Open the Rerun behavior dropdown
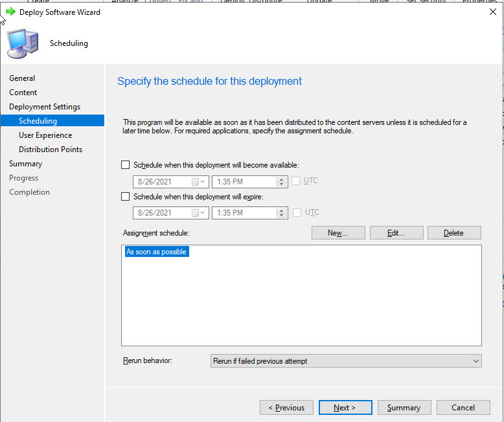 (346, 361)
